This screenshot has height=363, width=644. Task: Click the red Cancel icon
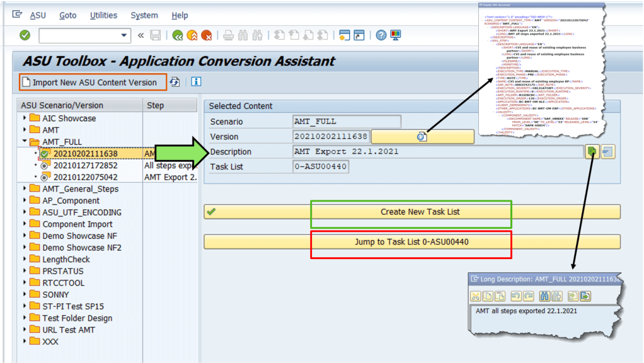click(207, 35)
